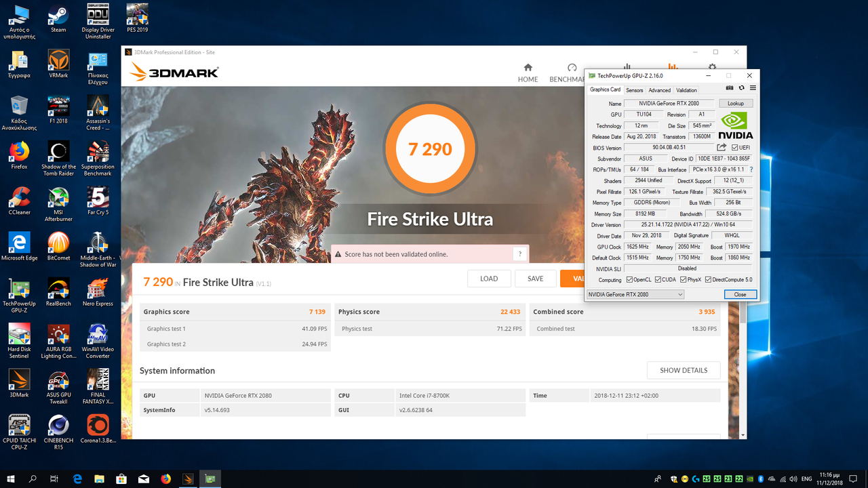Open the Mail app on the taskbar

coord(144,479)
